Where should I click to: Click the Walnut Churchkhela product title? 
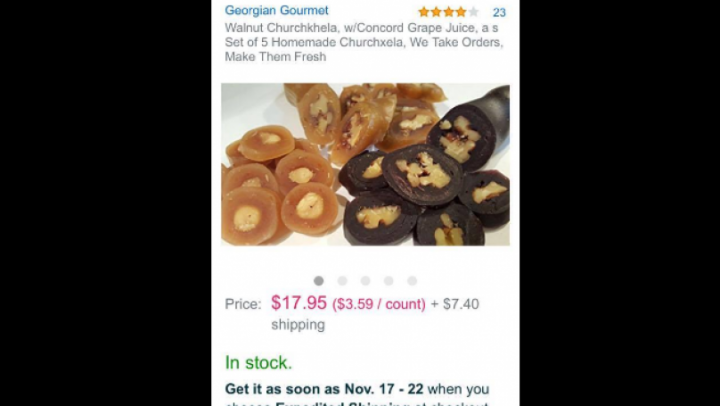(x=363, y=42)
